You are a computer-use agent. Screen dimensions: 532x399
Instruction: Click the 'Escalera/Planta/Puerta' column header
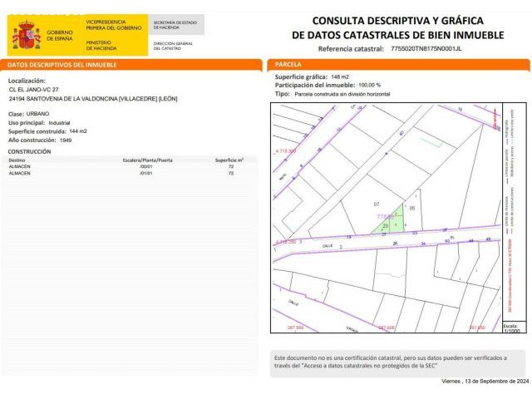pos(147,160)
